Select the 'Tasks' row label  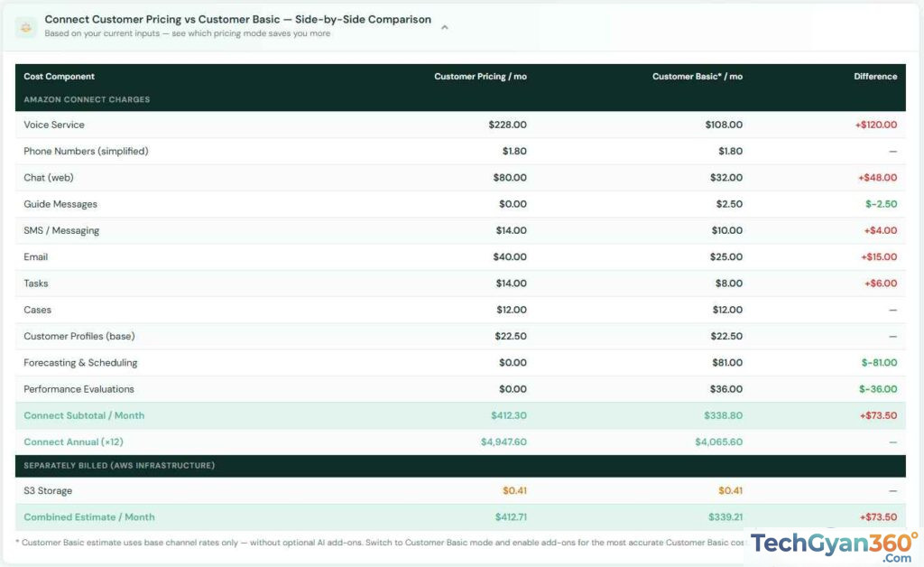click(36, 283)
